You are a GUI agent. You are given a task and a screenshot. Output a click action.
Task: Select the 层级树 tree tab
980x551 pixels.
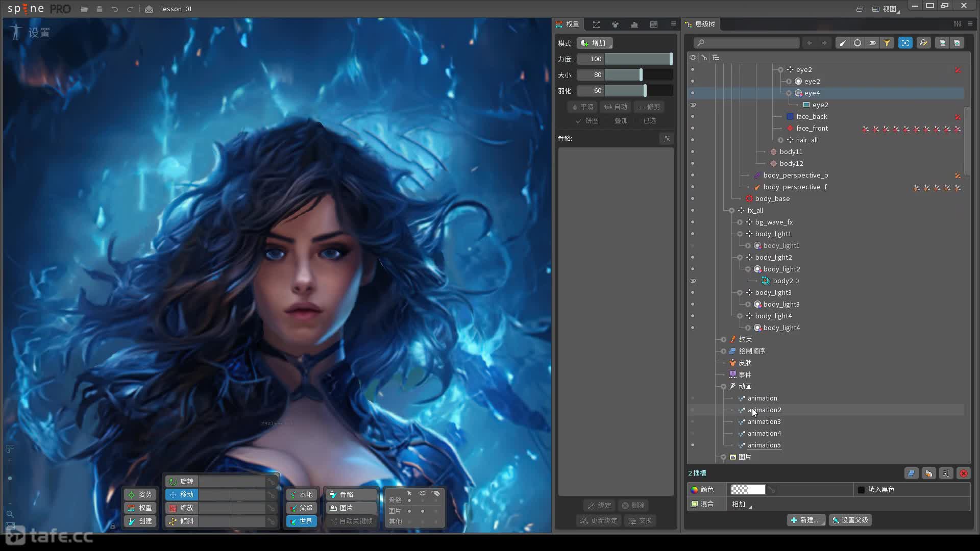pos(700,24)
